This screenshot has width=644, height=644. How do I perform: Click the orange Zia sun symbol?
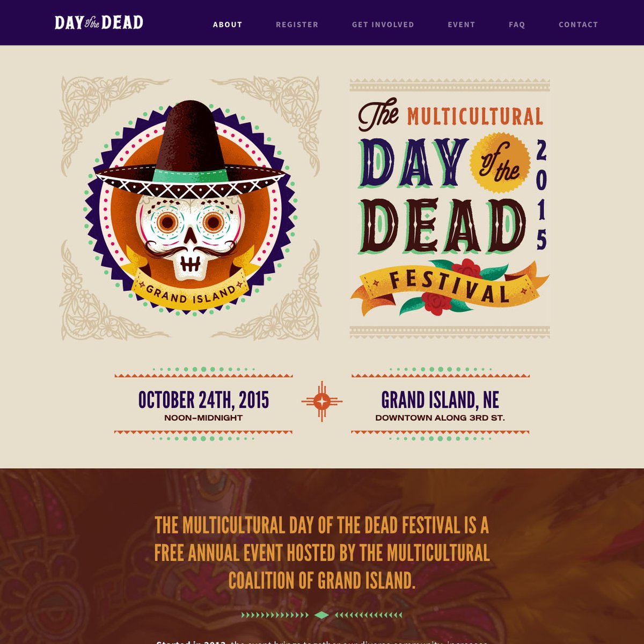pos(321,401)
